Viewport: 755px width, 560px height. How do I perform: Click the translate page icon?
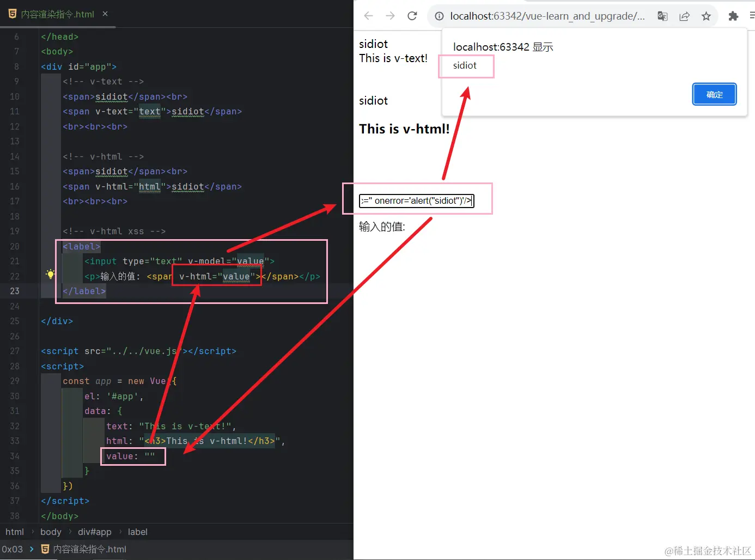(x=662, y=16)
